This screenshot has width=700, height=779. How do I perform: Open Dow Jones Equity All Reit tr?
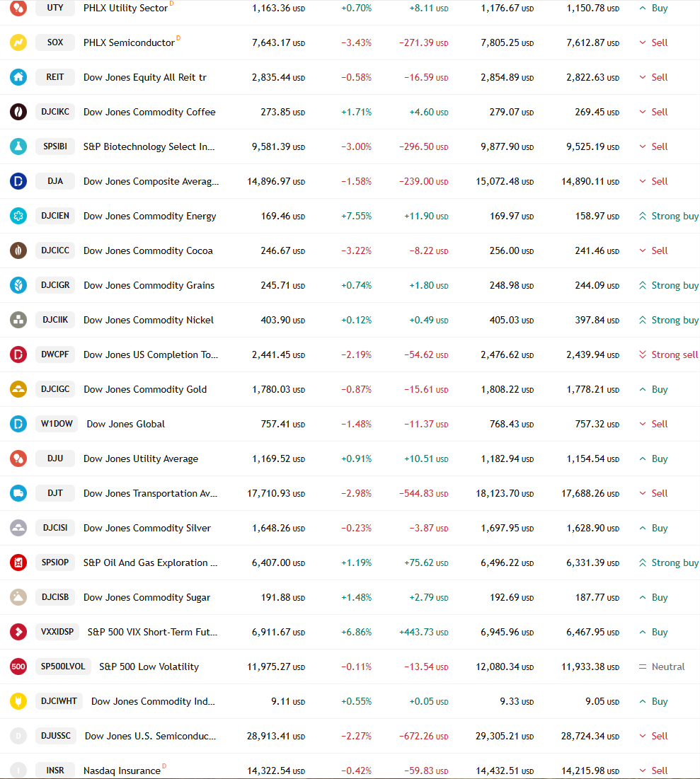(144, 78)
